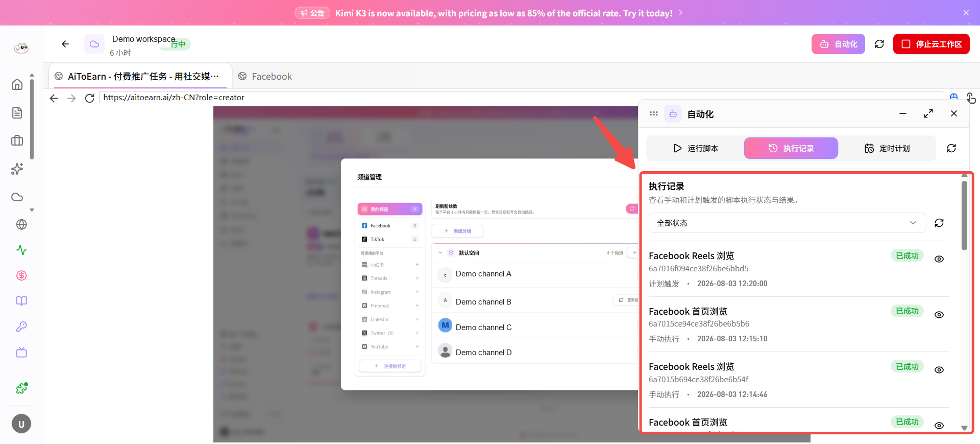Screen dimensions: 980x444
Task: Add Pinterest platform with plus
Action: [x=417, y=306]
